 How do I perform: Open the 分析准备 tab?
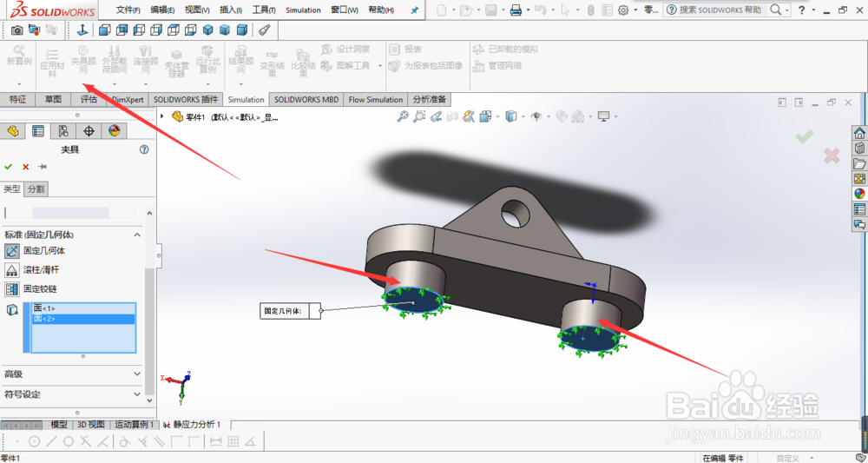430,99
